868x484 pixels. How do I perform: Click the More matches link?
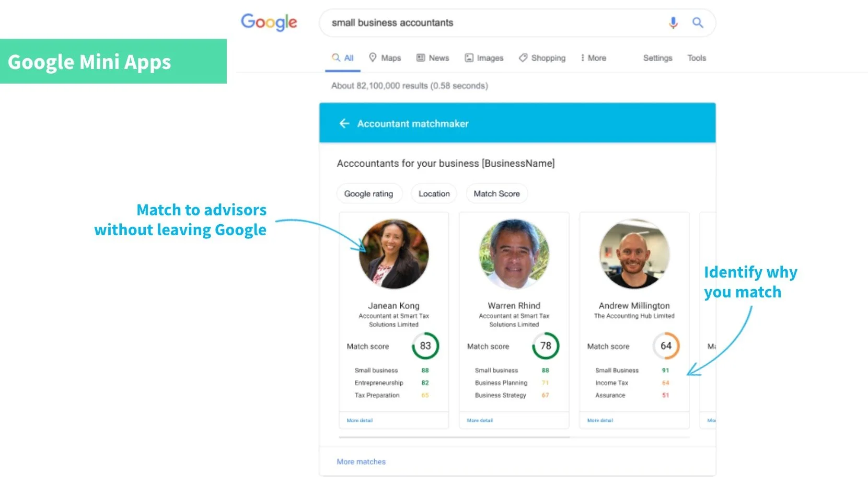[x=361, y=462]
